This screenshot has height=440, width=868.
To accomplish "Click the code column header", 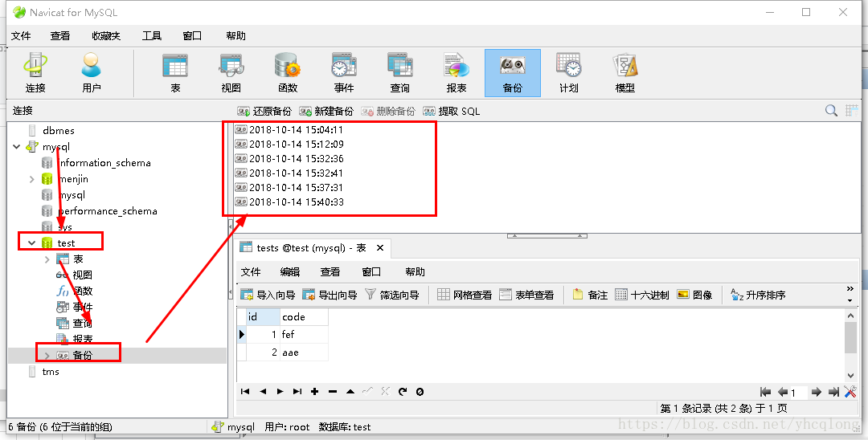I will point(304,316).
